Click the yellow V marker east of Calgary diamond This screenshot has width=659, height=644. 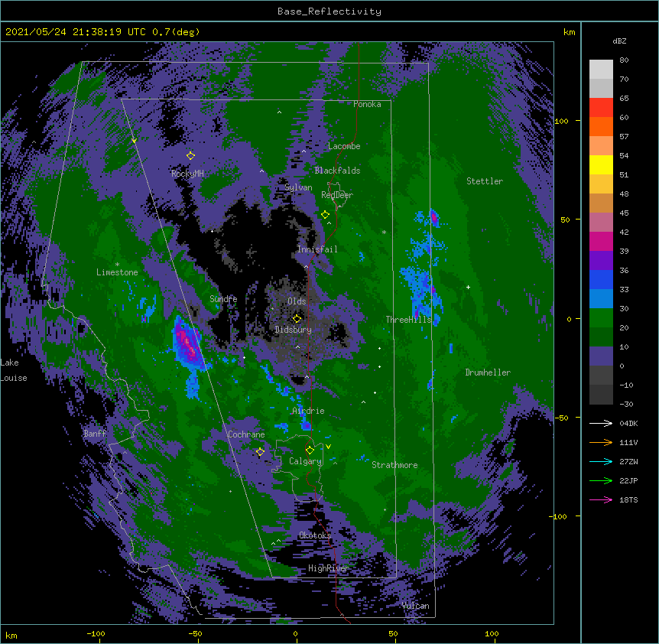click(x=328, y=447)
